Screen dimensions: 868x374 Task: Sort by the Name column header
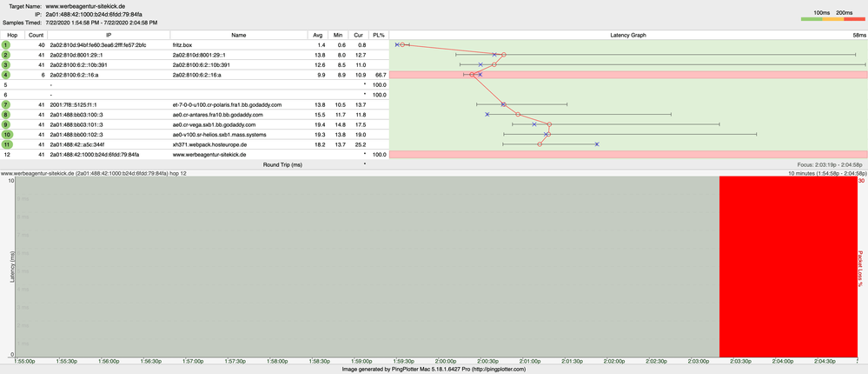[239, 35]
